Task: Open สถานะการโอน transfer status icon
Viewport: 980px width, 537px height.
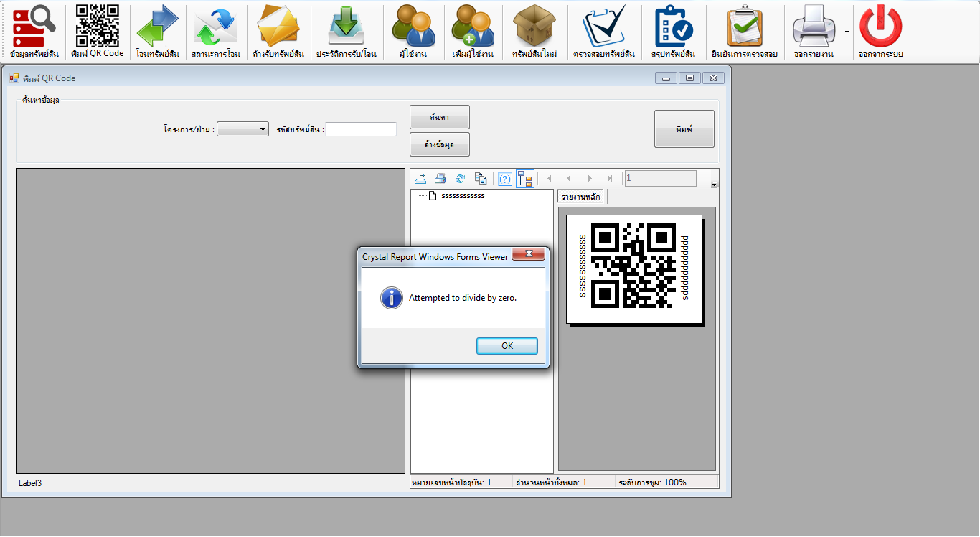Action: point(216,32)
